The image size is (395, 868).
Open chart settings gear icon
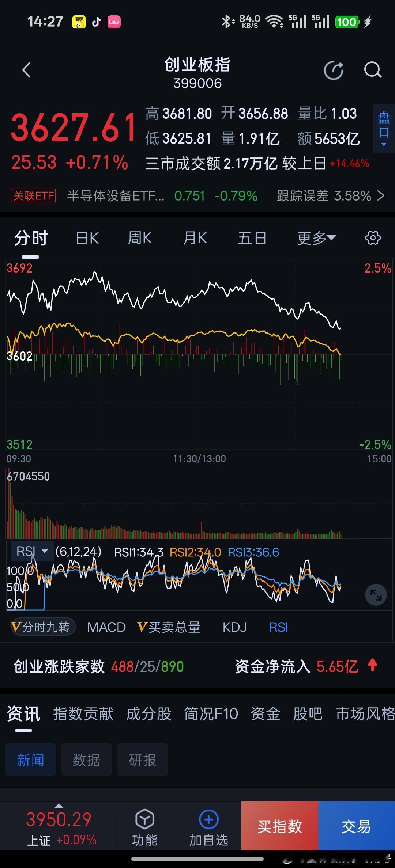coord(373,238)
